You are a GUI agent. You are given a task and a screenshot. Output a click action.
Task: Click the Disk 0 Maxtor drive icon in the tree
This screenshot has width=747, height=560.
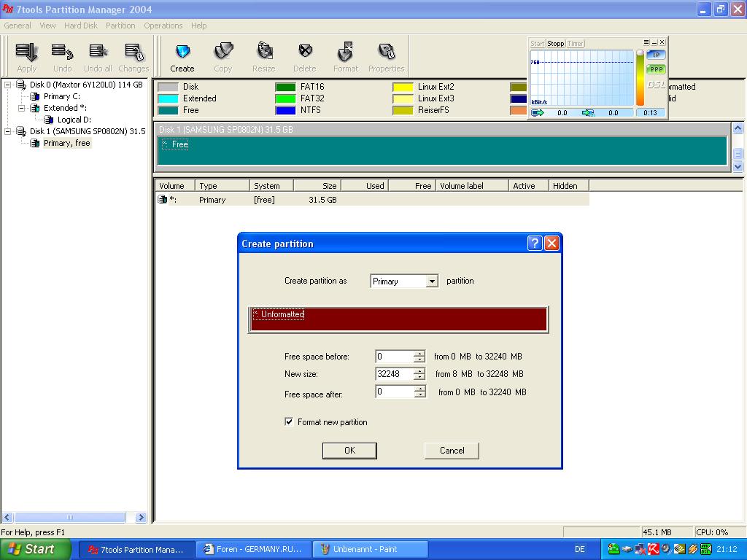pyautogui.click(x=21, y=85)
